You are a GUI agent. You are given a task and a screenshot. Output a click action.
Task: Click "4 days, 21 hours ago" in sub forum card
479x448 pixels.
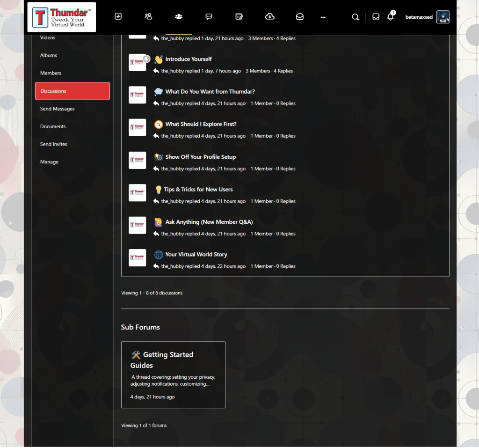click(x=152, y=397)
